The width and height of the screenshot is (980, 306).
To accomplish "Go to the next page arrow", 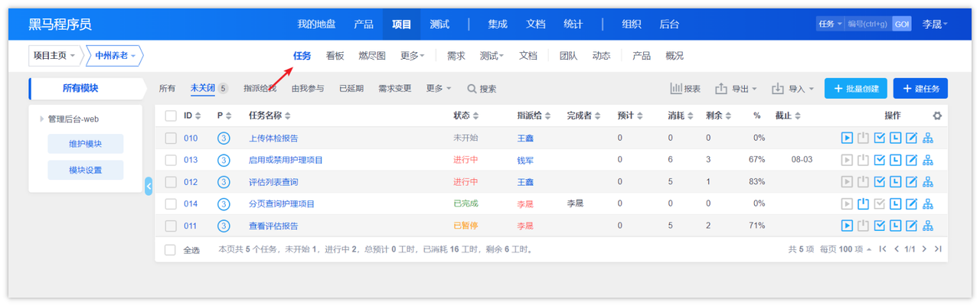I will (x=924, y=249).
